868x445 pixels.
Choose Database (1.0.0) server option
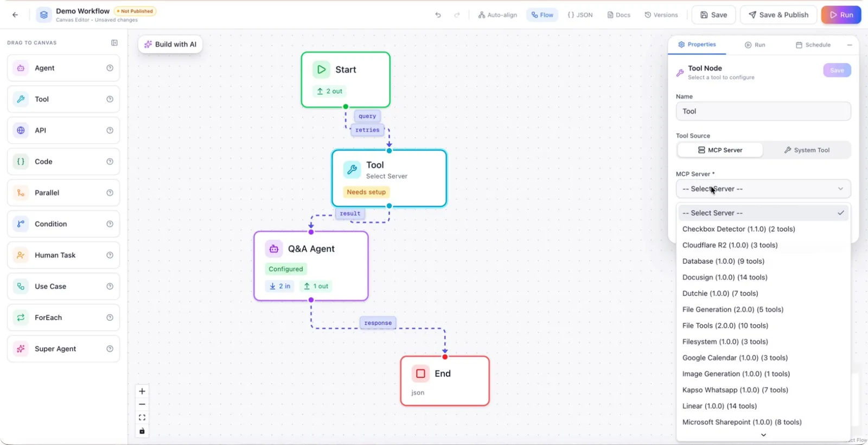pos(763,261)
